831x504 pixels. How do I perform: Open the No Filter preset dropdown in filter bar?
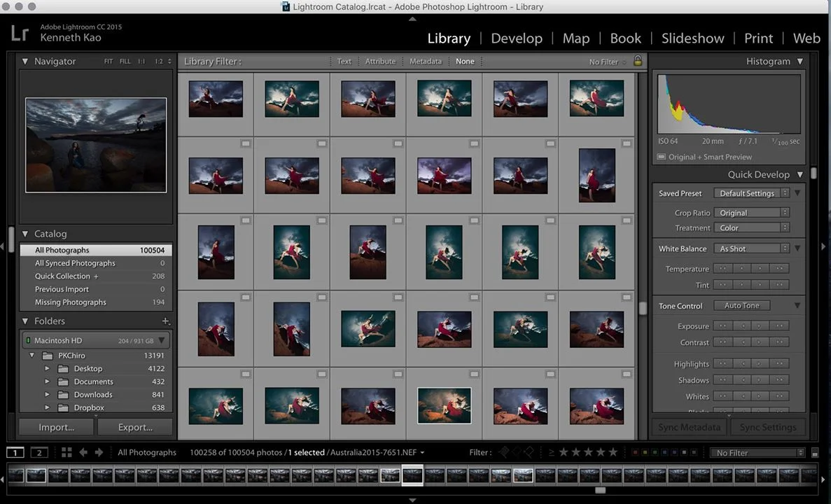(608, 62)
